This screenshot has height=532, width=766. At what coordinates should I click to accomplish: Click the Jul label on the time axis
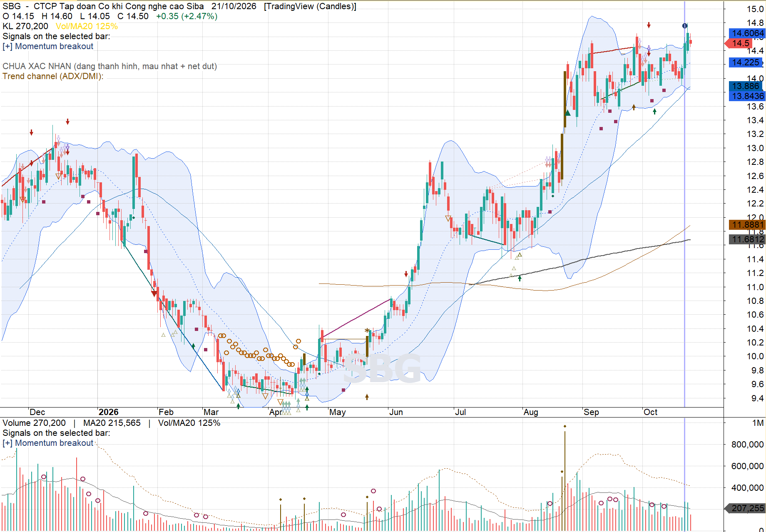tap(460, 412)
